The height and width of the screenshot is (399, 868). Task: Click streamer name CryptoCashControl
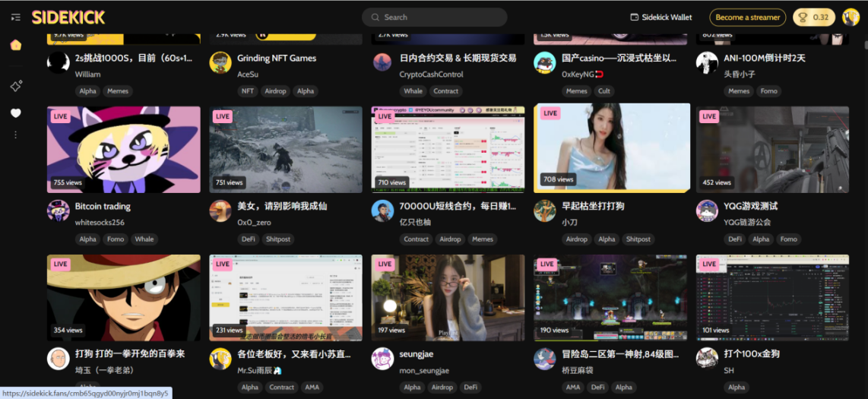[x=431, y=74]
